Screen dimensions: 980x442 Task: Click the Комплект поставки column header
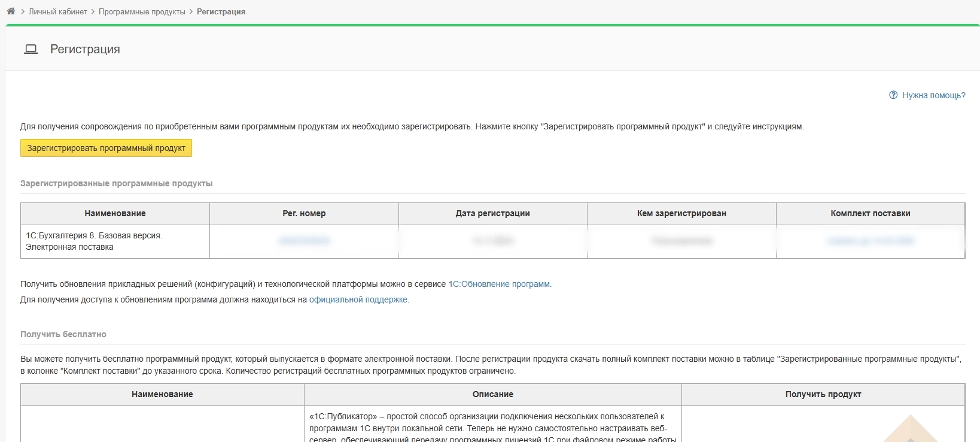[x=870, y=213]
